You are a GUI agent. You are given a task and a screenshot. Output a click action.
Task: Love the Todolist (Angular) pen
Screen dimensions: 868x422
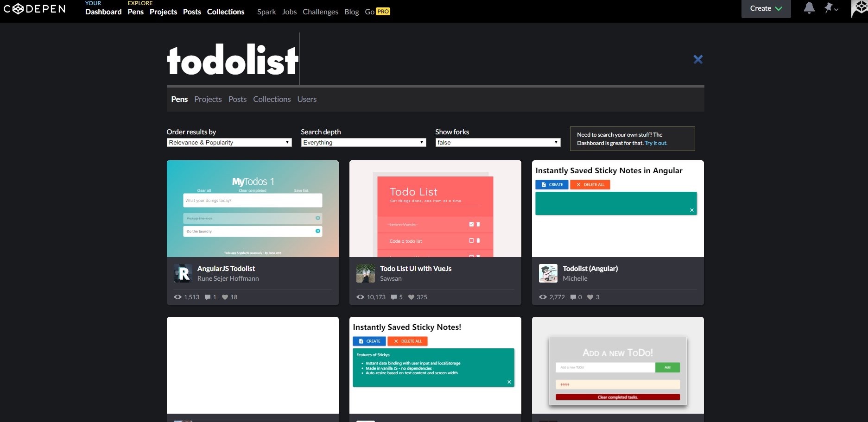tap(590, 297)
